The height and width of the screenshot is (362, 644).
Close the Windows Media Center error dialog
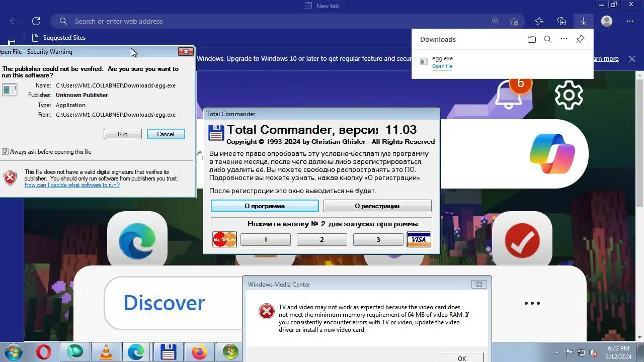pos(479,284)
